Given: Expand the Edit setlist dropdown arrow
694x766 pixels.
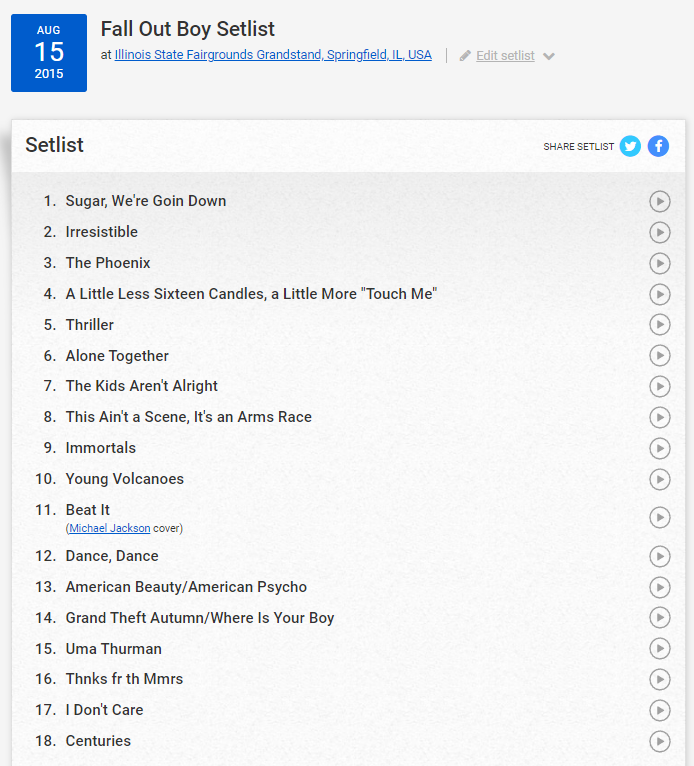Looking at the screenshot, I should point(549,57).
